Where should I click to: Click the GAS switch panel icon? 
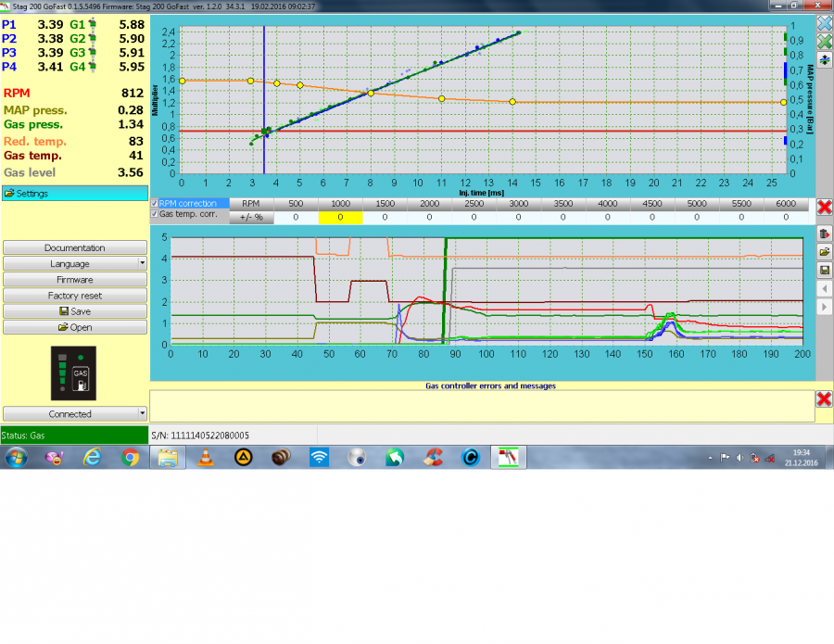74,373
